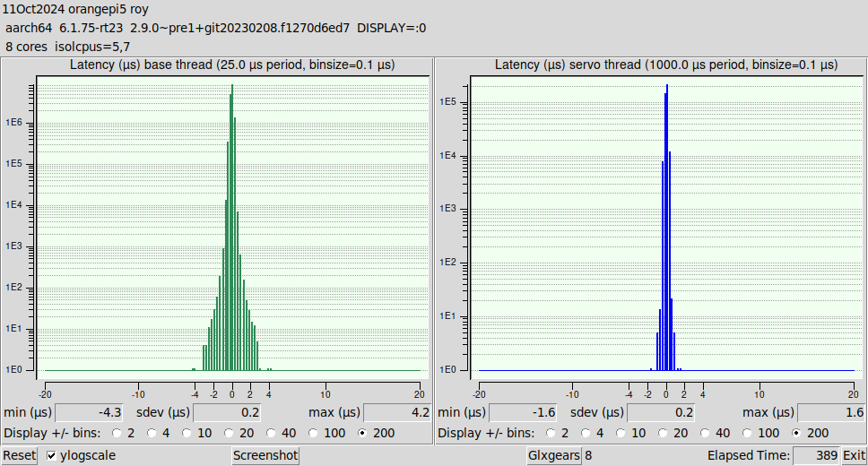This screenshot has width=868, height=466.
Task: Select 10 bins for base thread display
Action: [x=187, y=433]
